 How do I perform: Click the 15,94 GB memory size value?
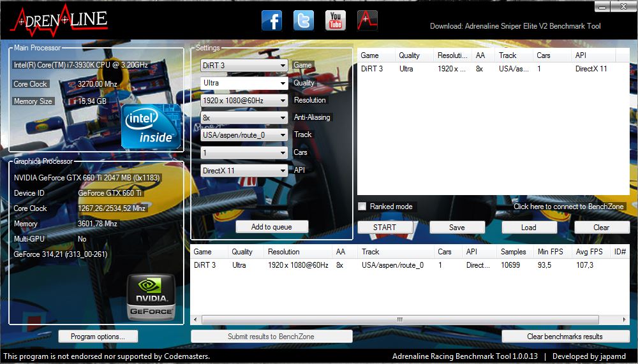(x=92, y=101)
